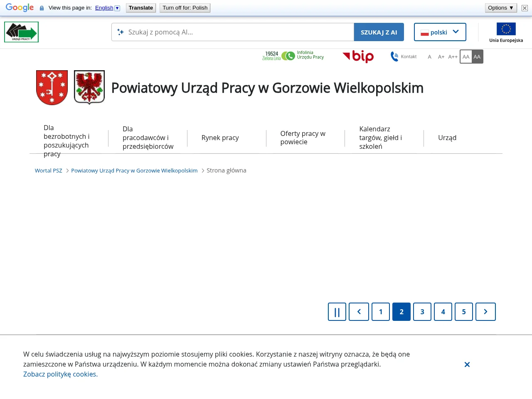Show slide 3
Viewport: 532px width, 399px height.
coord(422,312)
